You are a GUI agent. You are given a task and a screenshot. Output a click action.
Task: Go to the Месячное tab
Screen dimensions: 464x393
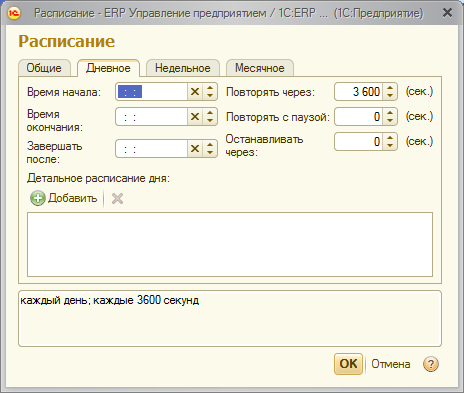(260, 68)
